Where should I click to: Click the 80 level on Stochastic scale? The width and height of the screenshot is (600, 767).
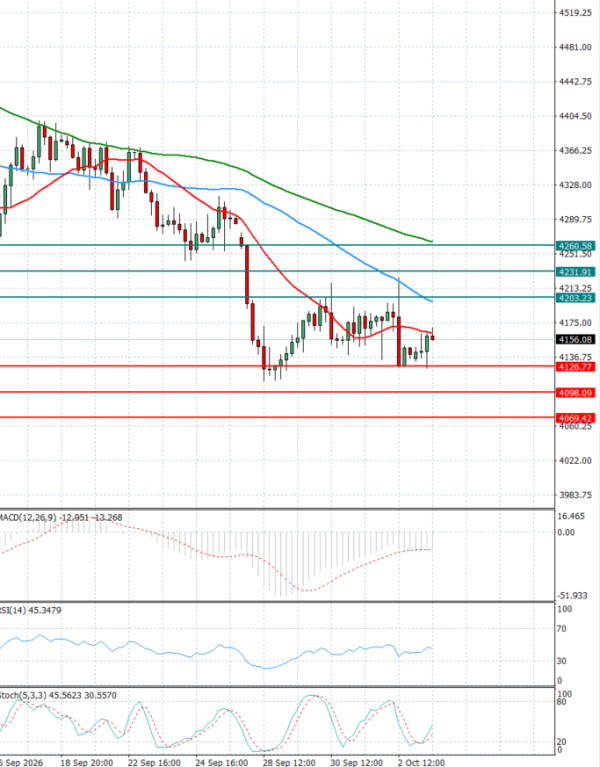tap(562, 702)
